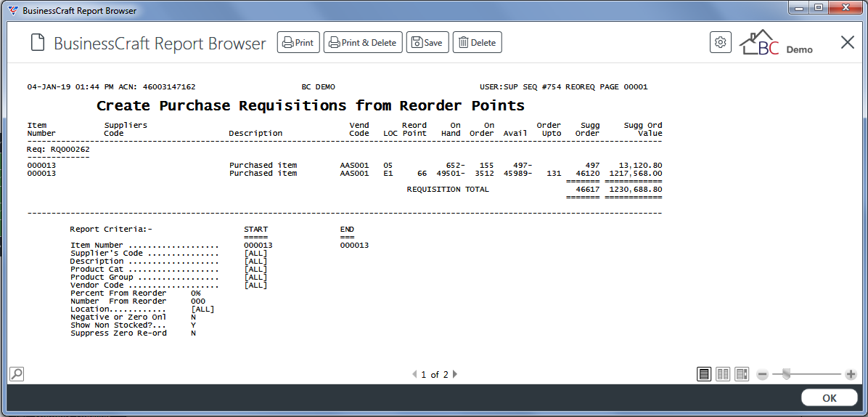Click the START column heading in criteria
The height and width of the screenshot is (417, 868).
click(x=255, y=229)
